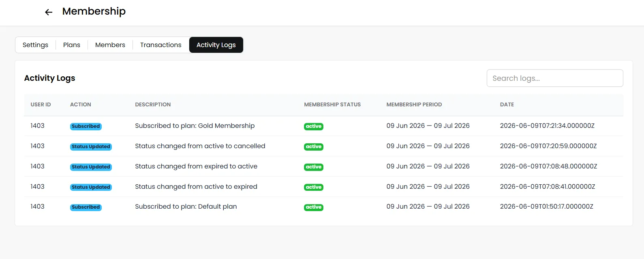Click Status Updated badge for 'active to cancelled'
This screenshot has height=259, width=644.
tap(91, 147)
